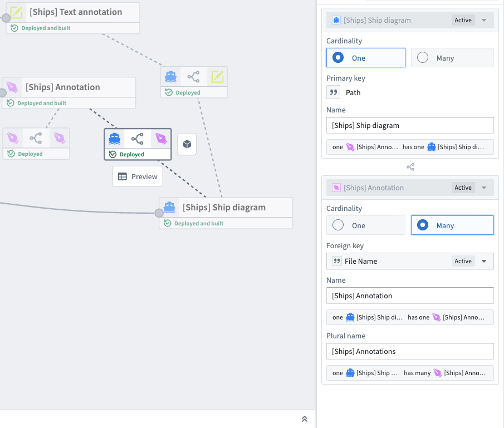Click ship icon in selected link node
The image size is (504, 428).
114,139
